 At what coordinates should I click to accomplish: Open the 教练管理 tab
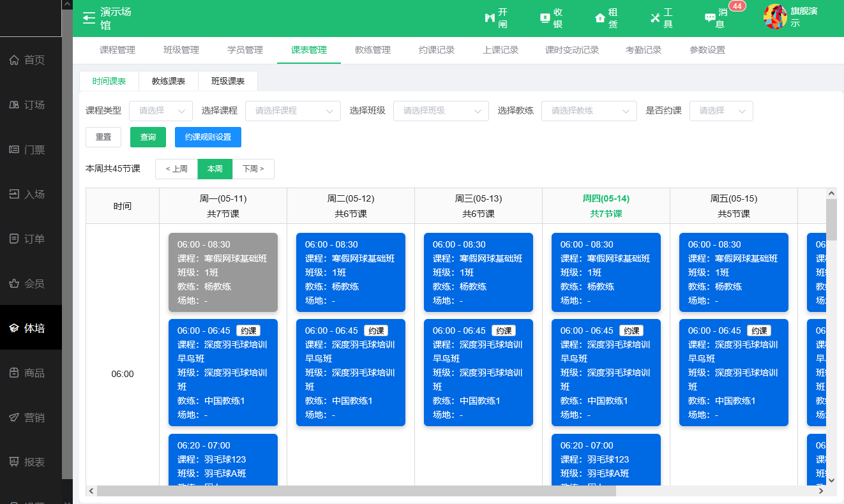(373, 50)
